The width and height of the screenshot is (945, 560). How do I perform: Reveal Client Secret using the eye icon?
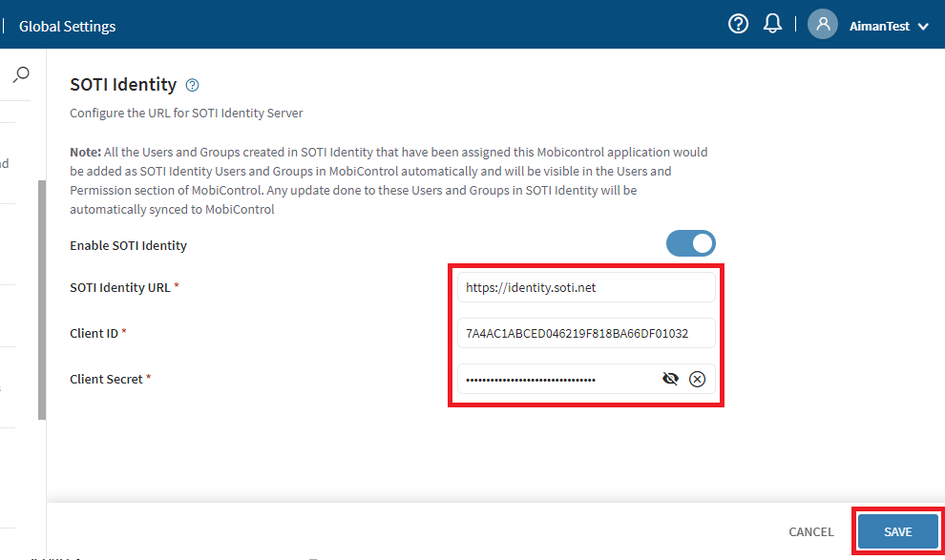click(670, 379)
